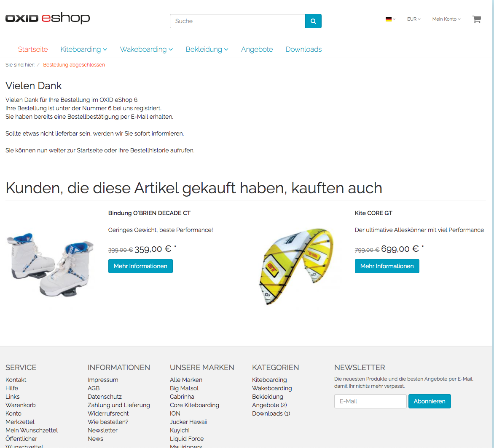494x448 pixels.
Task: Click the Startseite navigation link
Action: tap(33, 49)
